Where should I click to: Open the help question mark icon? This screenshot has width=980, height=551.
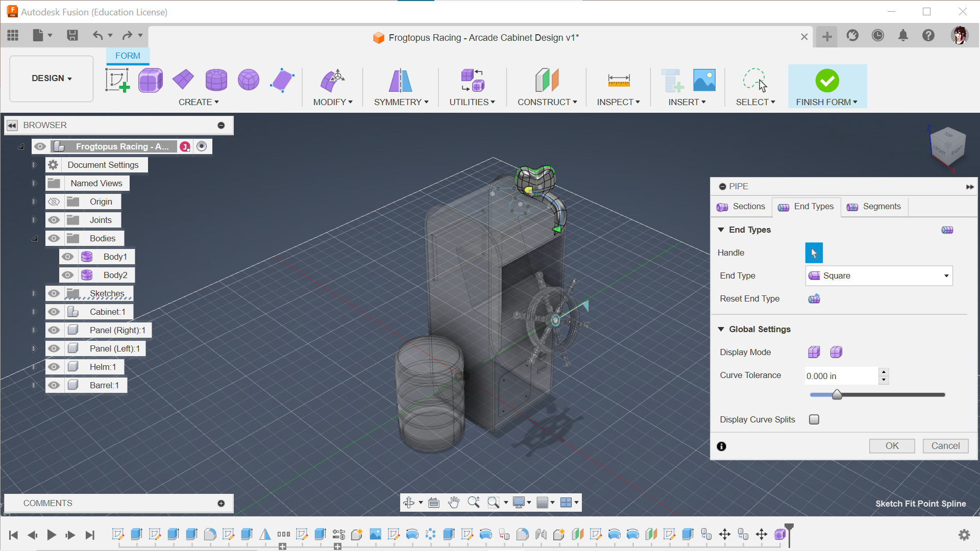pos(928,35)
